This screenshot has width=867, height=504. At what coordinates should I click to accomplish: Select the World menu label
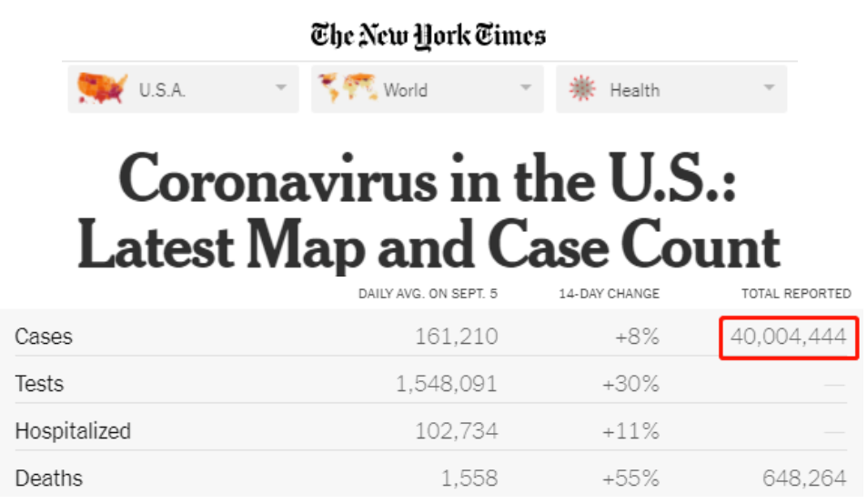point(405,90)
